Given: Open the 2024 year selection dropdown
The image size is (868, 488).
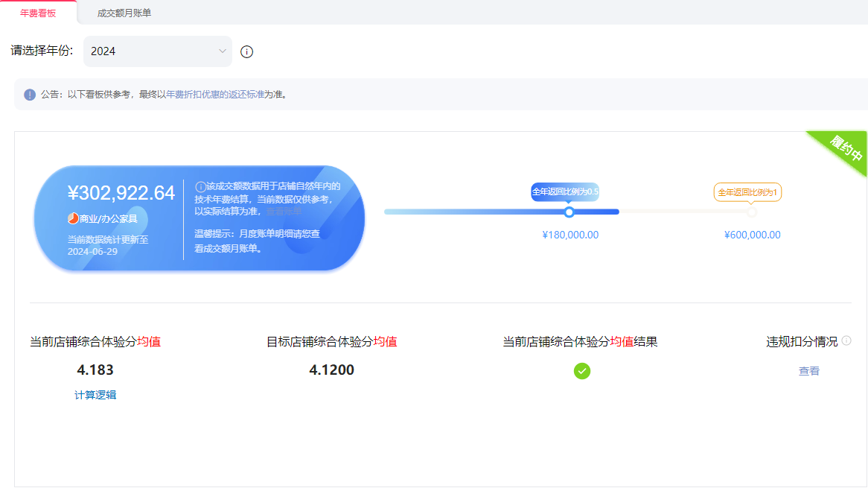Looking at the screenshot, I should pyautogui.click(x=157, y=51).
